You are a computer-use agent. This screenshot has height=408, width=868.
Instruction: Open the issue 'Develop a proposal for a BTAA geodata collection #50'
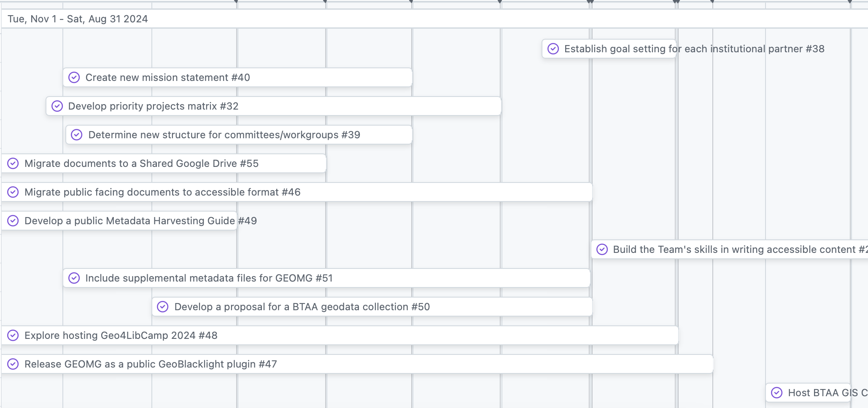[x=302, y=307]
